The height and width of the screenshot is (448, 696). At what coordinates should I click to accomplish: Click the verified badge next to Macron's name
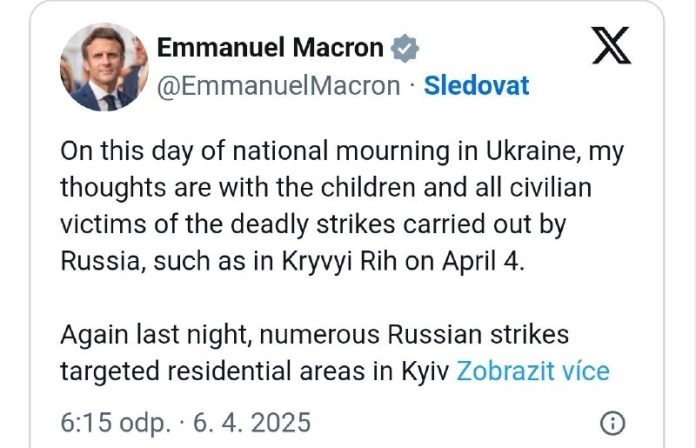click(x=404, y=47)
